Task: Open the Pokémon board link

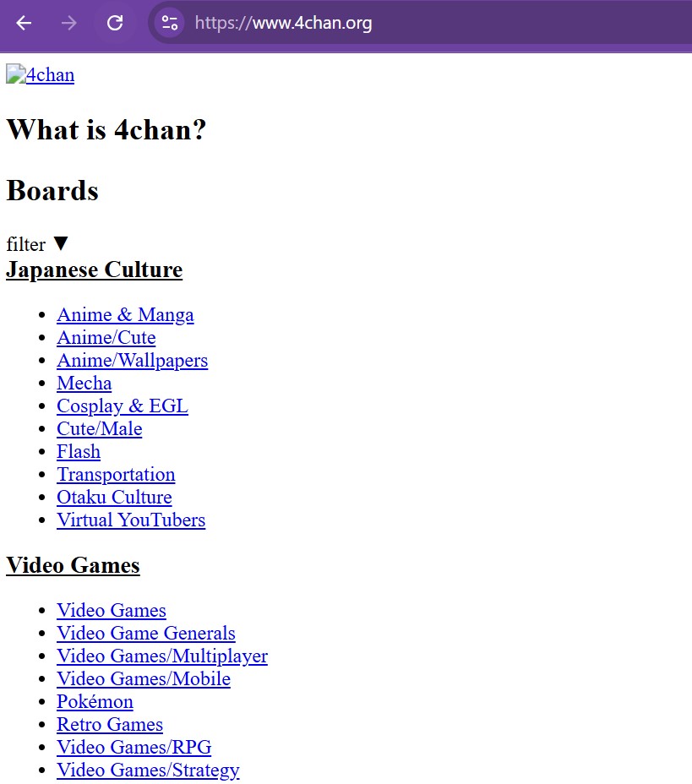Action: [95, 702]
